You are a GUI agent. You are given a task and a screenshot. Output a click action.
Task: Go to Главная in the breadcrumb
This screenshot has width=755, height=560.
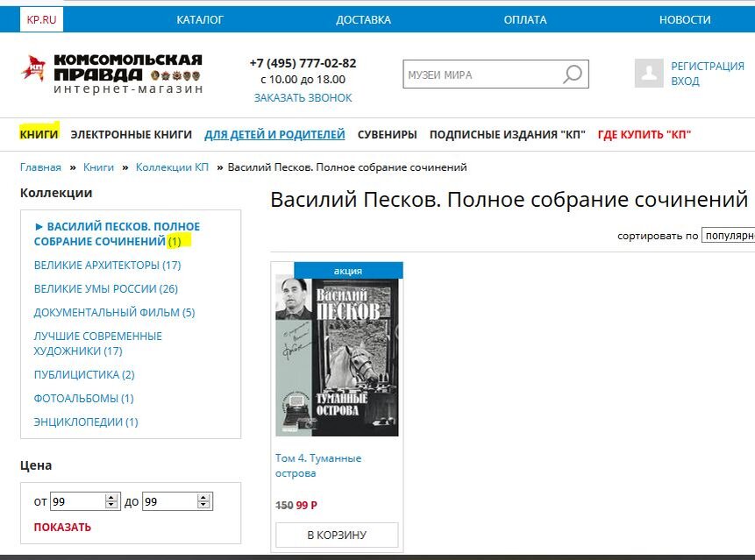(40, 167)
